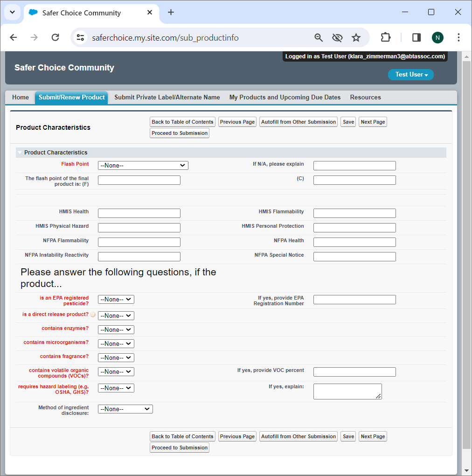The image size is (472, 476).
Task: Select the Submit/Renew Product tab
Action: coord(71,97)
